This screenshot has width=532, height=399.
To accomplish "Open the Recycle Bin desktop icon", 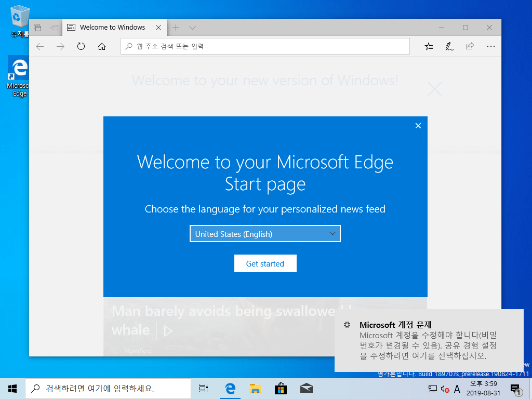I will 19,21.
